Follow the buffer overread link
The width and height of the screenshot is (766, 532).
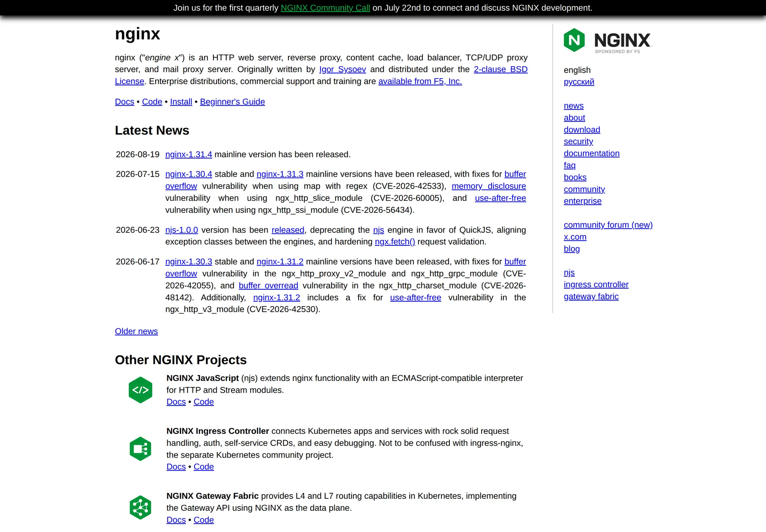(268, 285)
